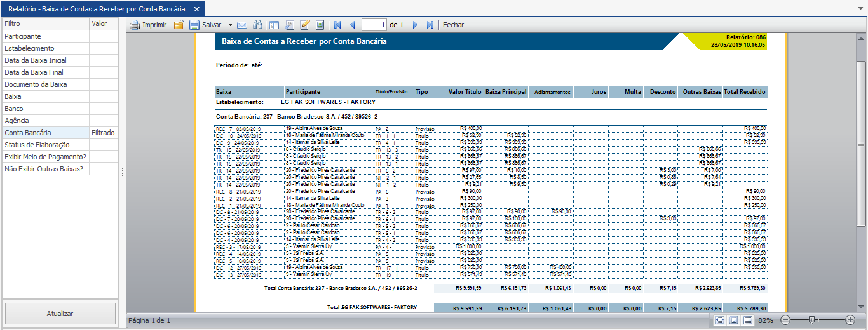The width and height of the screenshot is (868, 330).
Task: Open the Conta Bancária filter value
Action: (x=103, y=133)
